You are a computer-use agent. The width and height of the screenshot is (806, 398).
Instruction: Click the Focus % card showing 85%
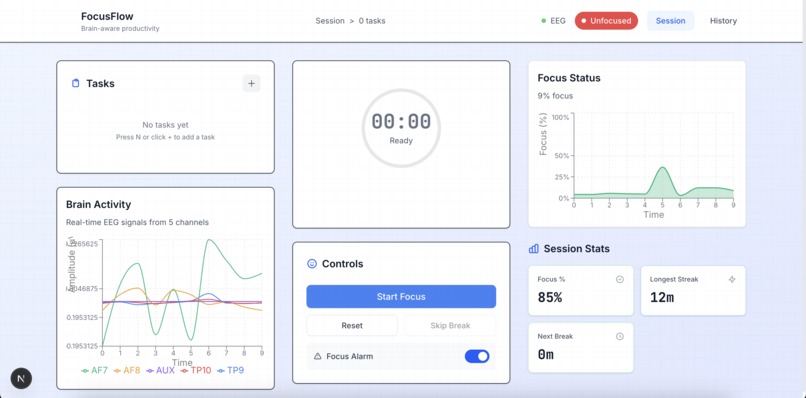tap(581, 291)
